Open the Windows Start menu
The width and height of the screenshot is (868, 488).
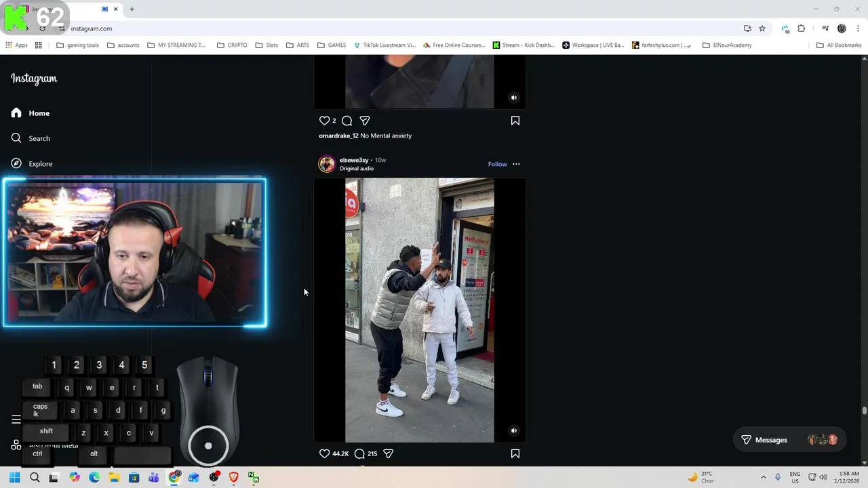[x=15, y=478]
